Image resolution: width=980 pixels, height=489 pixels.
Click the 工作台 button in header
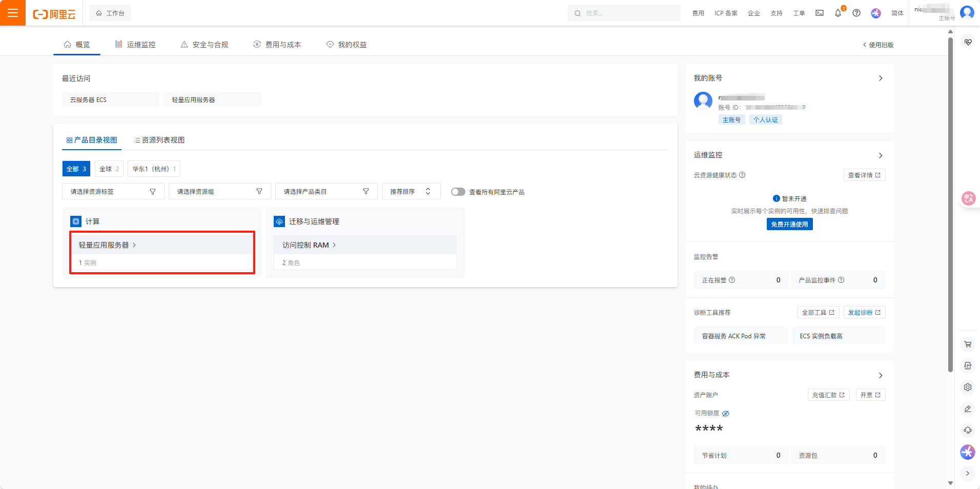[x=110, y=13]
